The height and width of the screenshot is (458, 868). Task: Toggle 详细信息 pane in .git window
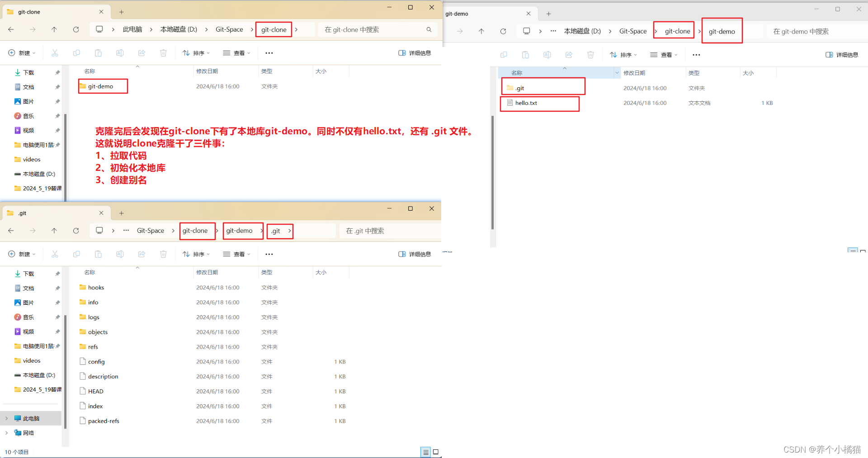click(x=415, y=254)
